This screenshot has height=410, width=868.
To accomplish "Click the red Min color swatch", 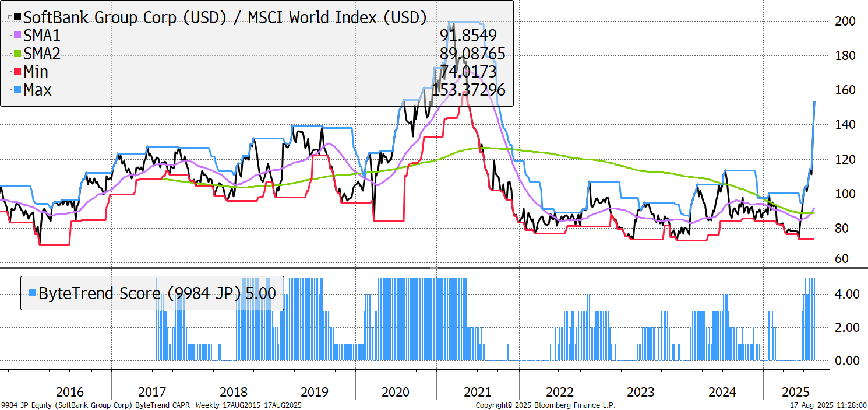I will click(17, 72).
